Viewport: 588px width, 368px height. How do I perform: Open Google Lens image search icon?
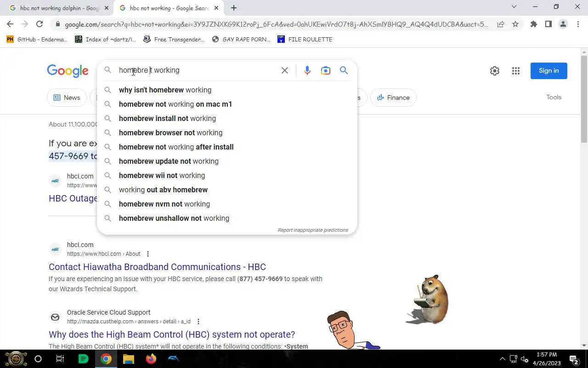click(326, 70)
